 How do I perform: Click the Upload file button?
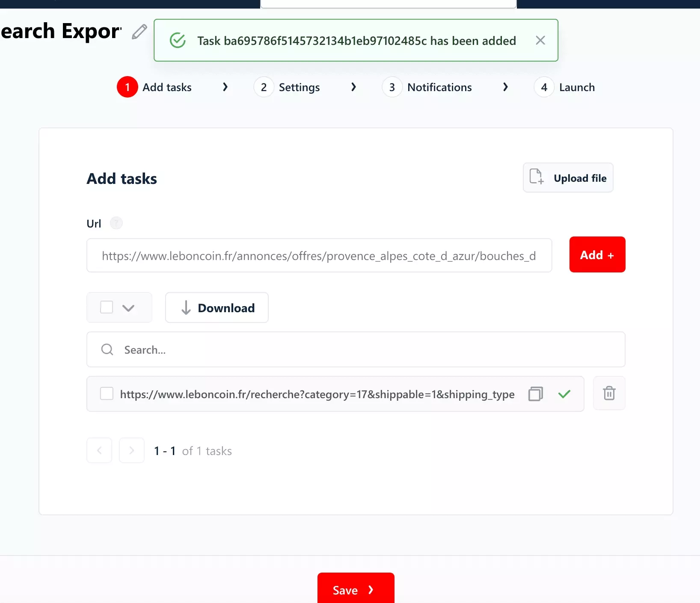coord(568,178)
